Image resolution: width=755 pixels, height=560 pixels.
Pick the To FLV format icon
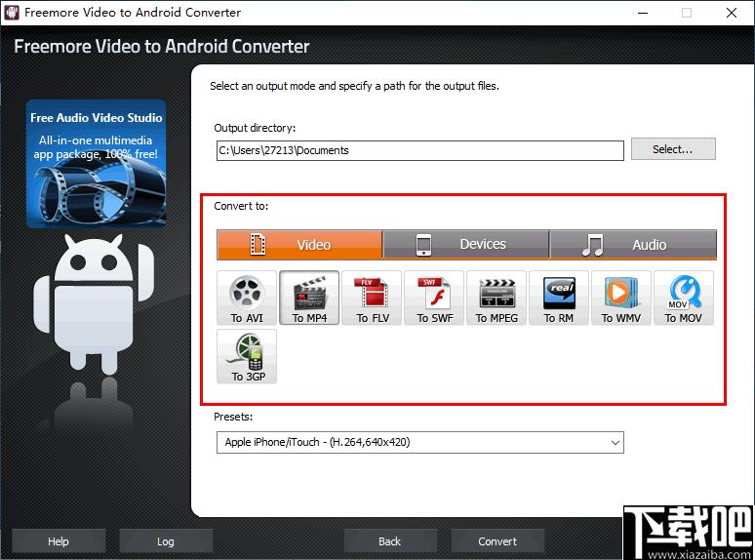pos(372,299)
